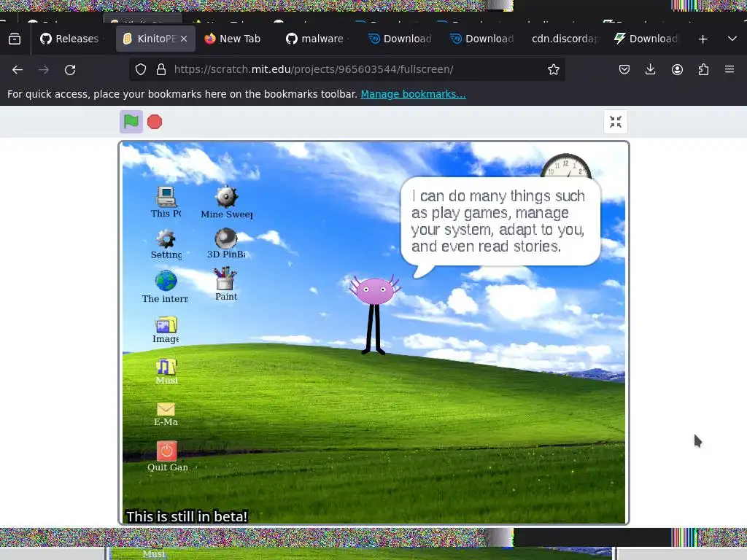747x560 pixels.
Task: Click the Quit Game power icon
Action: pyautogui.click(x=167, y=456)
